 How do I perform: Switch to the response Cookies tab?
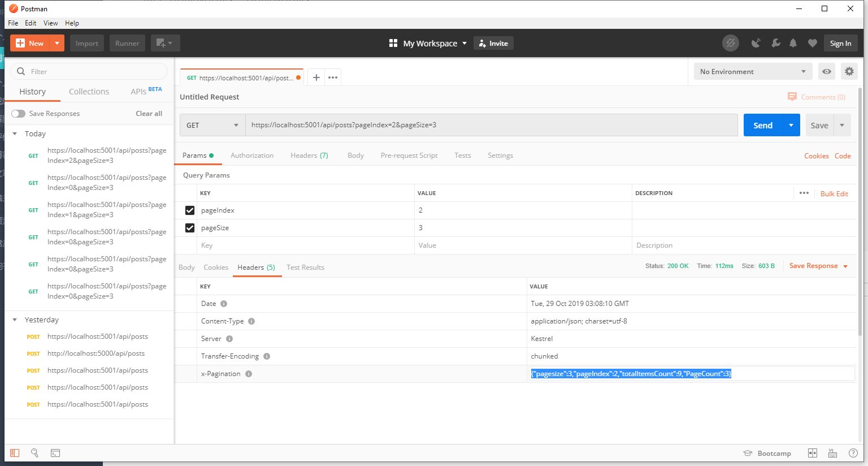(216, 267)
